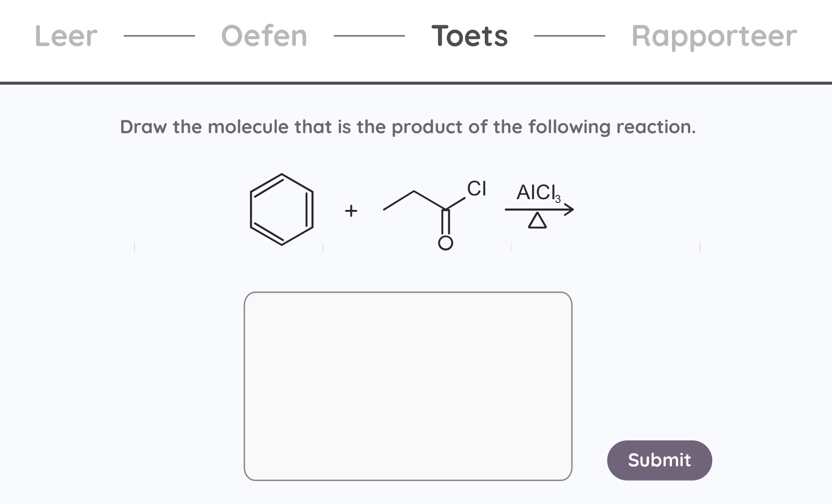Image resolution: width=832 pixels, height=504 pixels.
Task: Select the Toets step tab
Action: (x=469, y=36)
